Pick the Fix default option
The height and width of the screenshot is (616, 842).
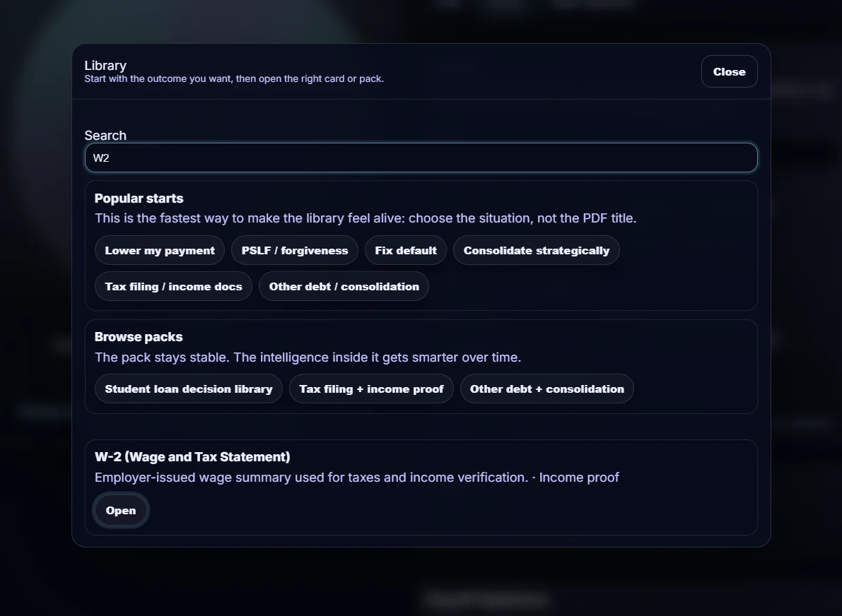pos(406,251)
